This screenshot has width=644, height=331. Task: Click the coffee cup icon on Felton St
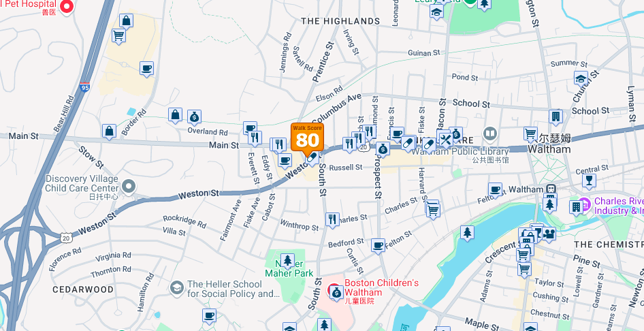[378, 246]
